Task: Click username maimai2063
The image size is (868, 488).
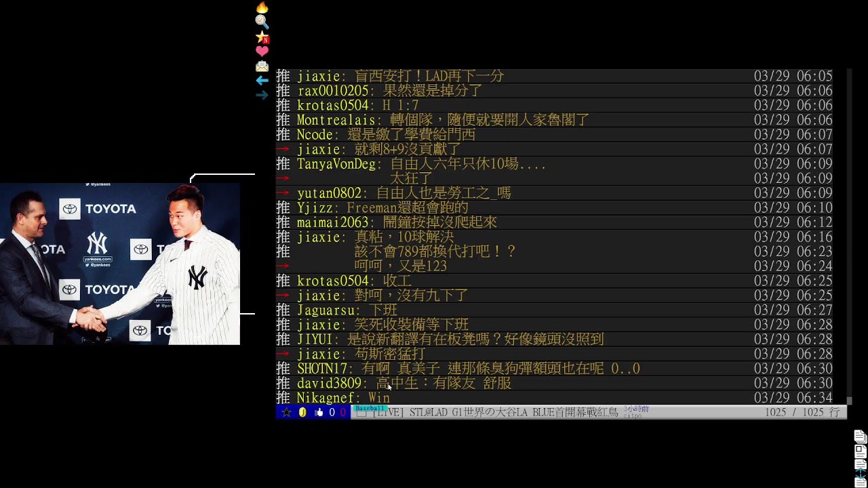Action: 332,222
